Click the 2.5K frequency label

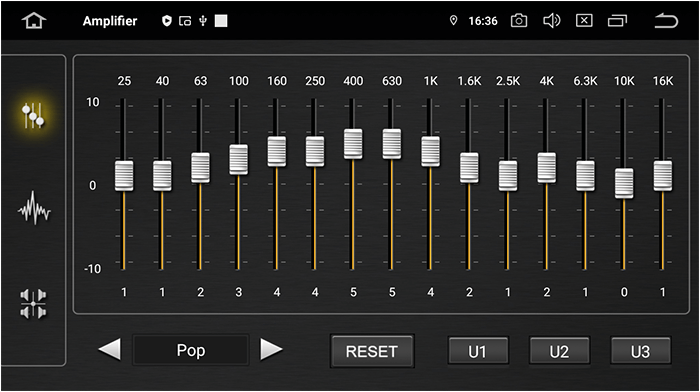(x=508, y=81)
